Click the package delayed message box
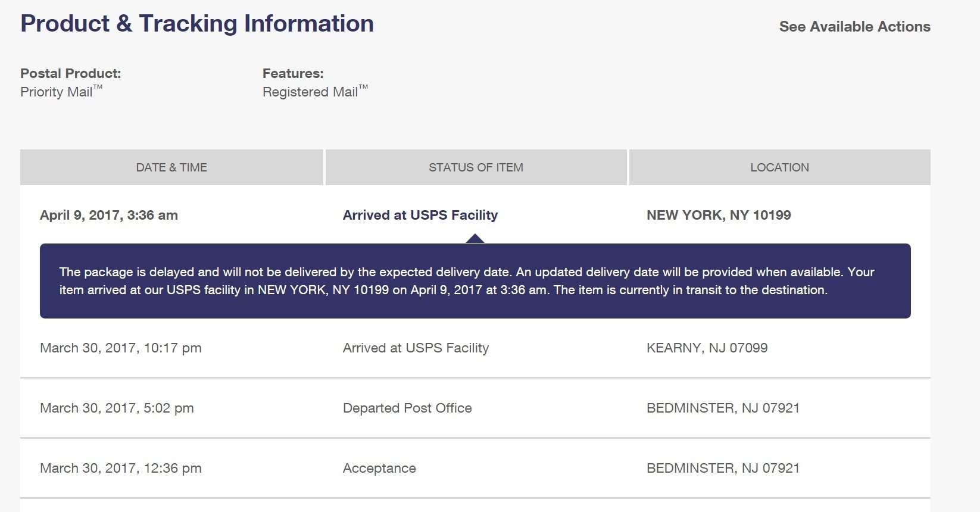This screenshot has height=512, width=980. (x=475, y=281)
